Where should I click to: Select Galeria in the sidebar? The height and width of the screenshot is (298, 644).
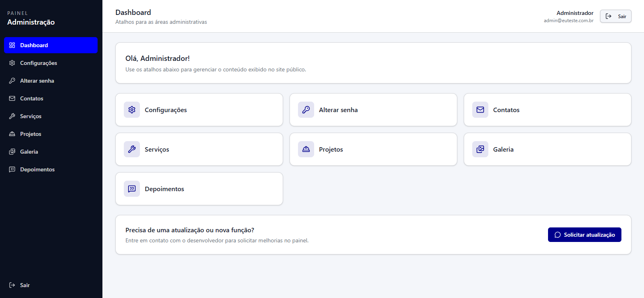[x=51, y=152]
